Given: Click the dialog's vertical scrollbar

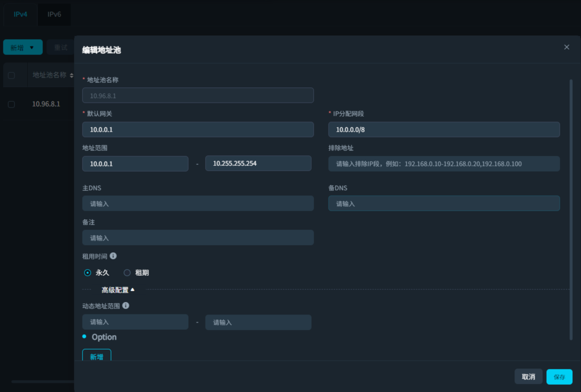Looking at the screenshot, I should tap(571, 210).
